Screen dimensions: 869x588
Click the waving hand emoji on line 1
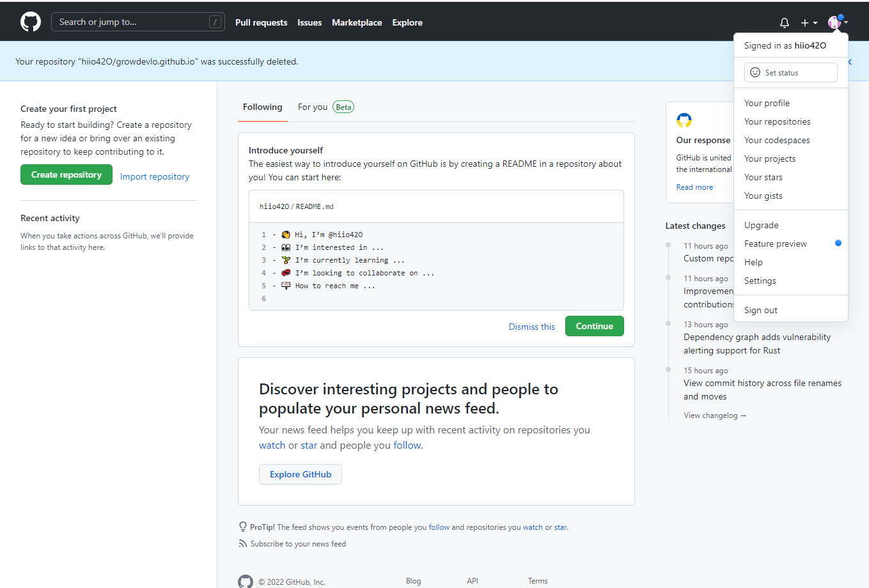[286, 235]
